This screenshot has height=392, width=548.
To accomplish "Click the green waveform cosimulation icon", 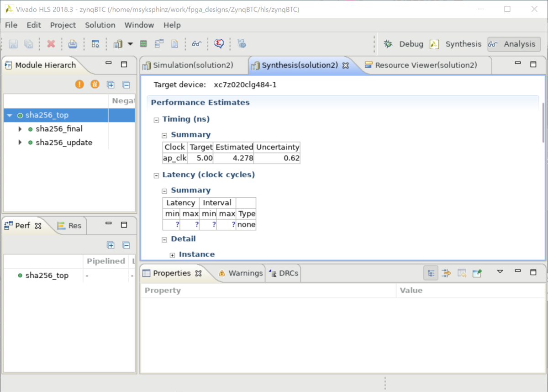I will pyautogui.click(x=143, y=44).
